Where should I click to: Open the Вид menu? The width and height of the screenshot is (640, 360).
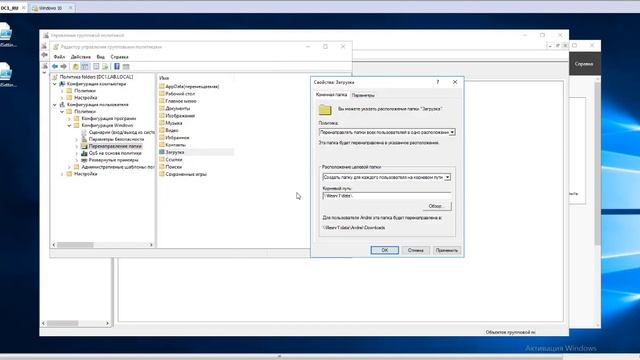[100, 57]
